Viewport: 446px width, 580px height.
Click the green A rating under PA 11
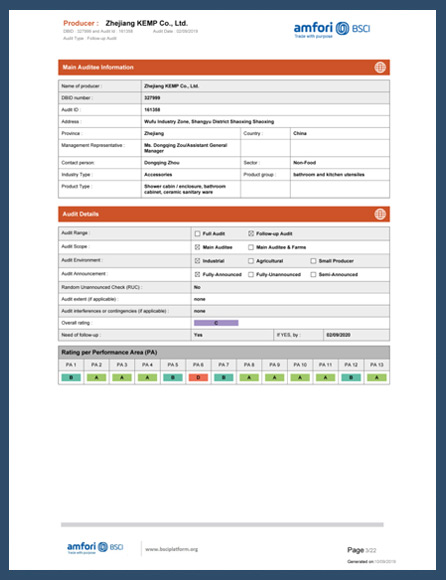(325, 378)
